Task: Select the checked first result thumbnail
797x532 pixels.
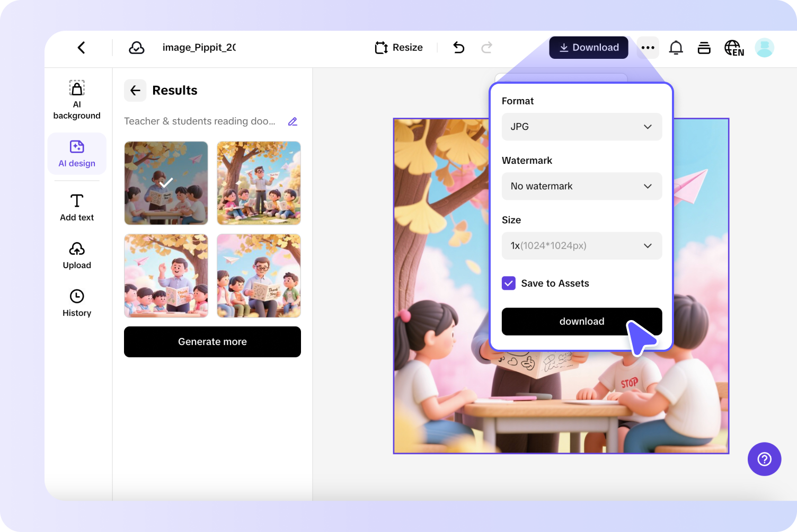Action: point(166,183)
